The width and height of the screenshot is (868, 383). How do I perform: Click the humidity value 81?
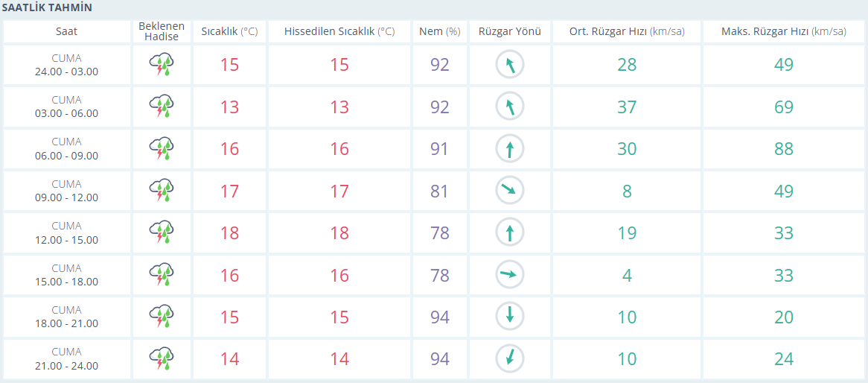(x=439, y=191)
